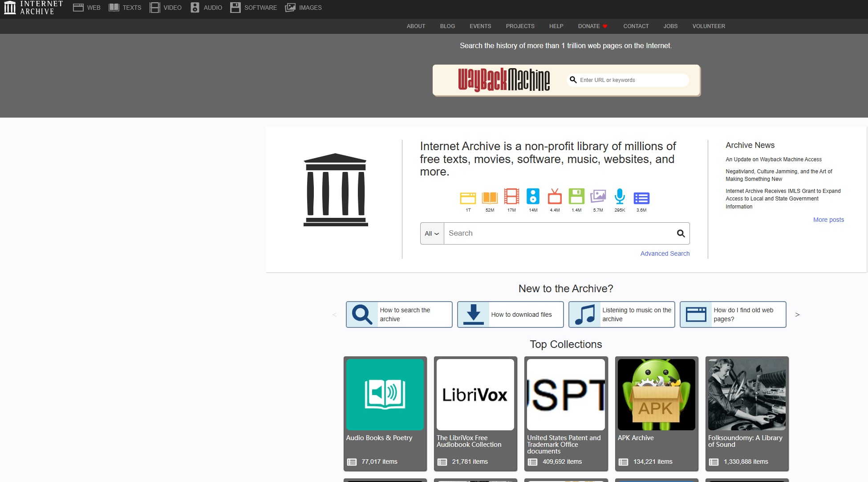The height and width of the screenshot is (482, 868).
Task: Show previous help cards with left arrow
Action: [334, 315]
